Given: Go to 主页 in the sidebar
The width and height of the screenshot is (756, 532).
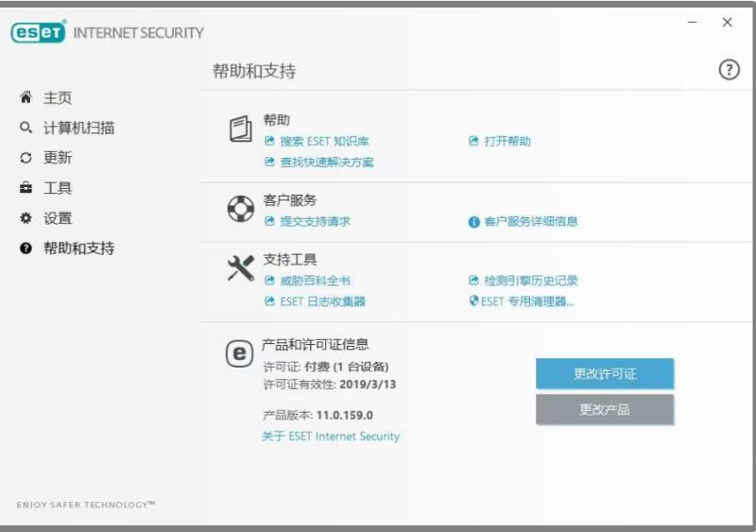Looking at the screenshot, I should click(x=58, y=97).
